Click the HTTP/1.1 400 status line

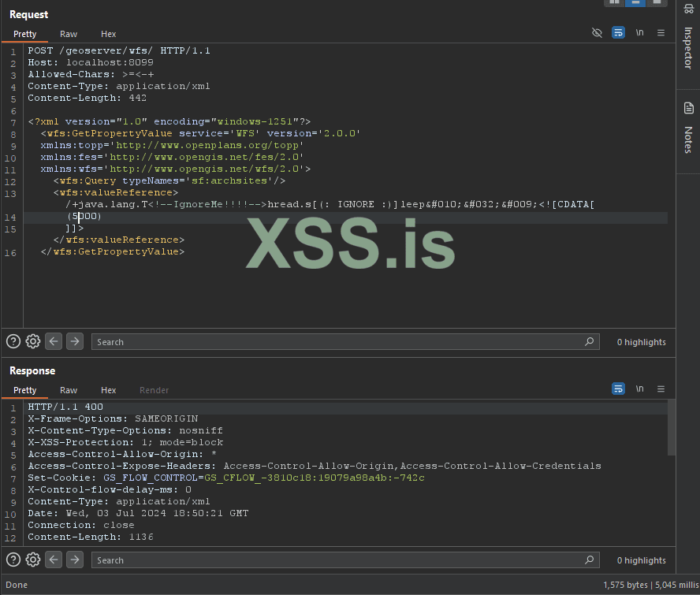click(x=65, y=407)
